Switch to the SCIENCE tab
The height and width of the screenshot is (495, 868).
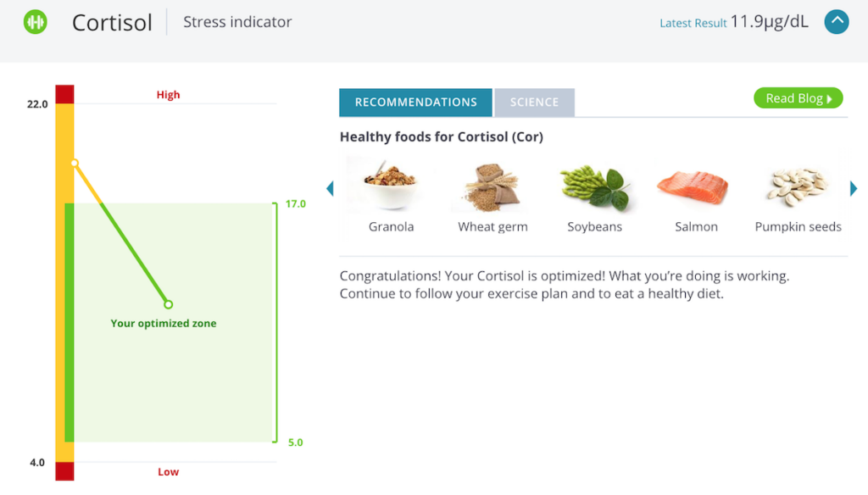pyautogui.click(x=534, y=102)
